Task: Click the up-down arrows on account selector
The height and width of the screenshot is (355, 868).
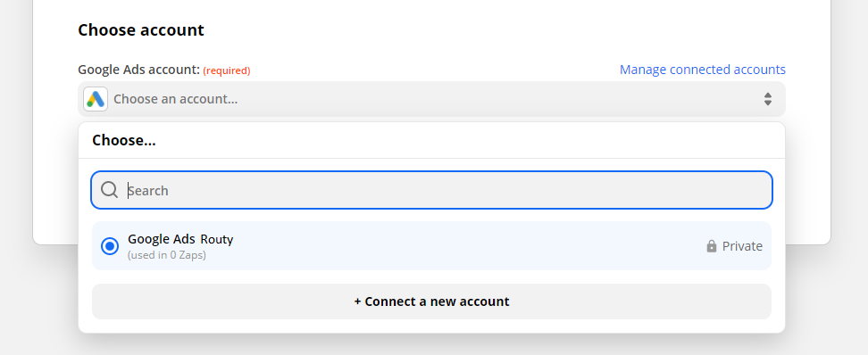Action: coord(768,99)
